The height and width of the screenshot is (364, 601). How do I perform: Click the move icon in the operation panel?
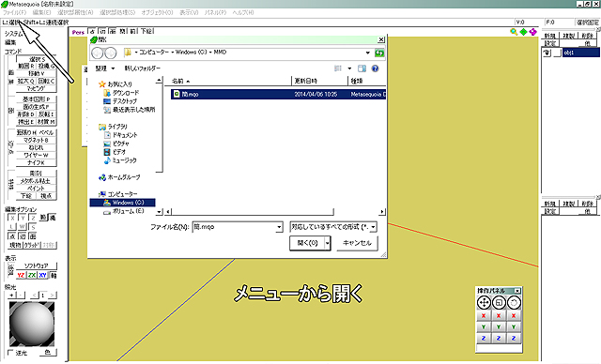(x=484, y=303)
